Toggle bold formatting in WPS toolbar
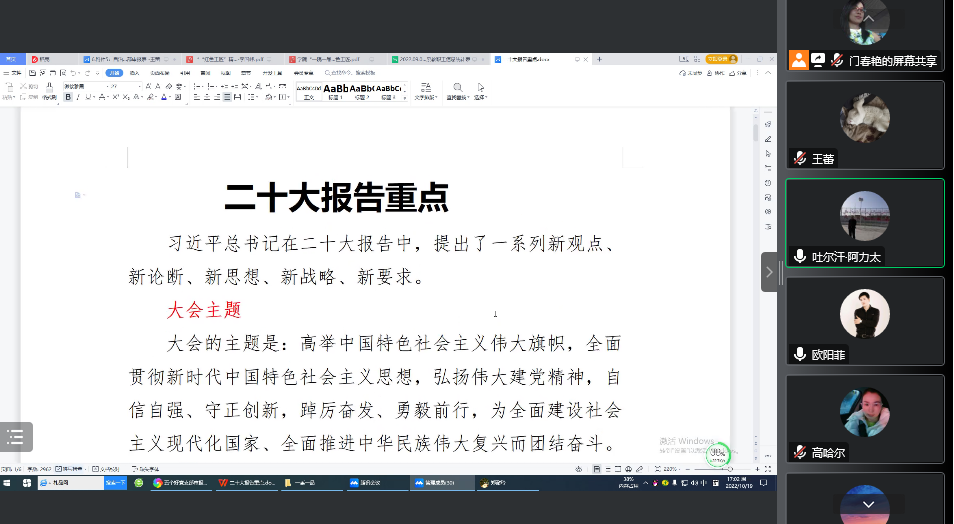 coord(68,98)
